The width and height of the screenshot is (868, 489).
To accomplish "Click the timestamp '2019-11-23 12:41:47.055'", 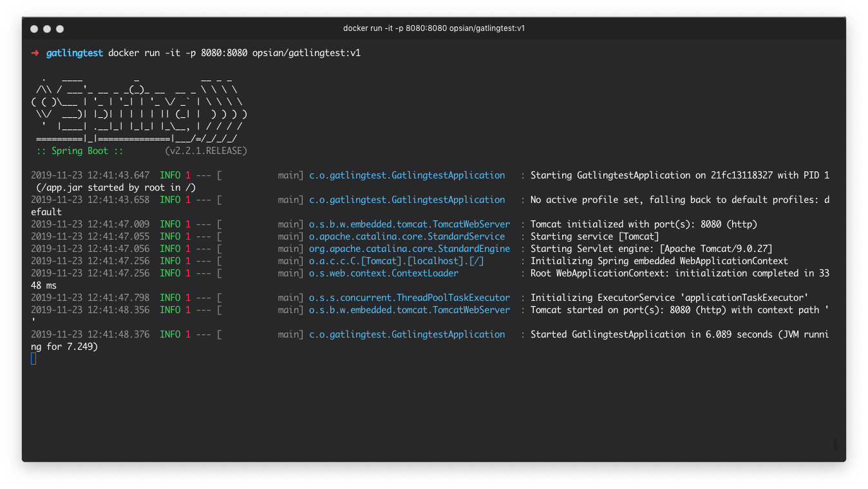I will [x=90, y=236].
